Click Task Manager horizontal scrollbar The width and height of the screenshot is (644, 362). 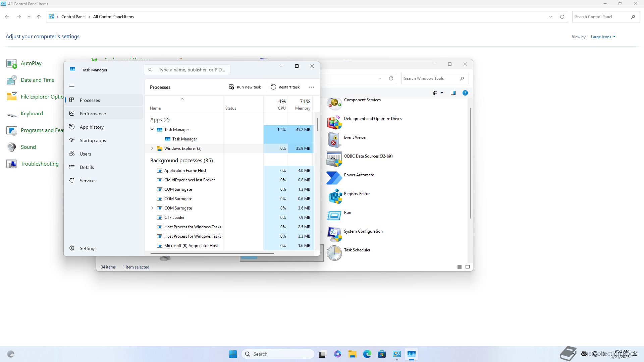[x=212, y=253]
